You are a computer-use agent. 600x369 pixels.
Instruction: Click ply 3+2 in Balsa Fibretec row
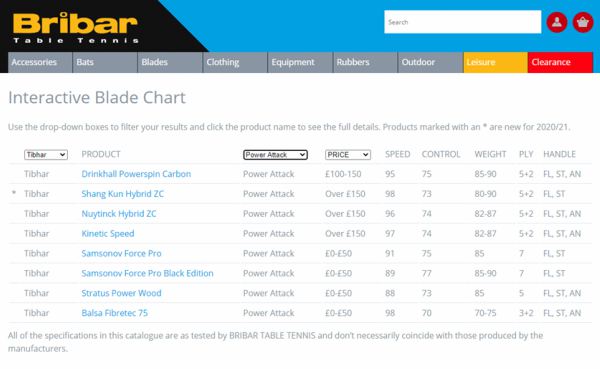click(x=526, y=313)
